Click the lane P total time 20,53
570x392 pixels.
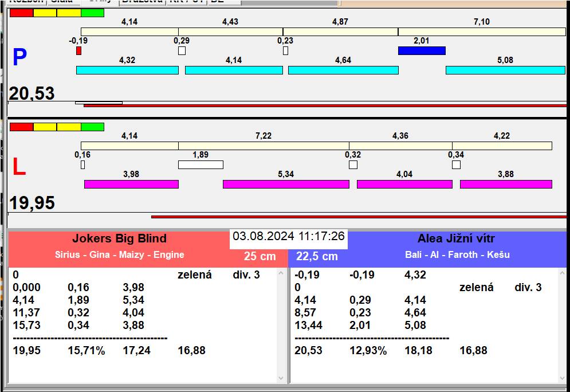pyautogui.click(x=32, y=93)
